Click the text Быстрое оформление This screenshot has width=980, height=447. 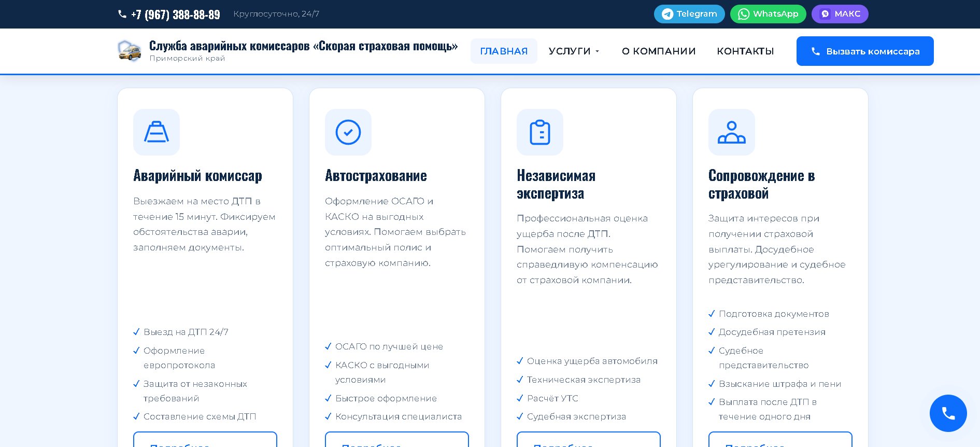point(386,398)
